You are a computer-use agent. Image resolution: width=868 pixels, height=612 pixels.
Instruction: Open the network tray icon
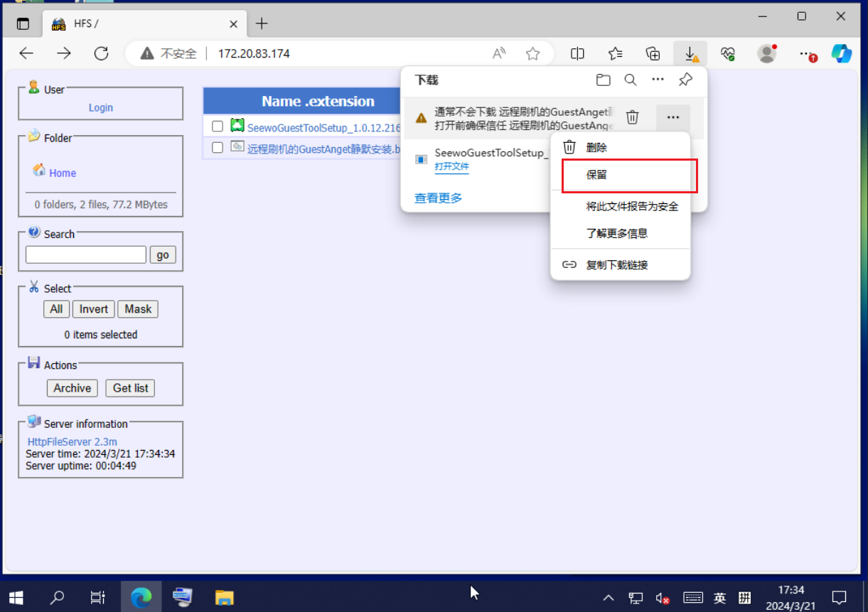636,598
